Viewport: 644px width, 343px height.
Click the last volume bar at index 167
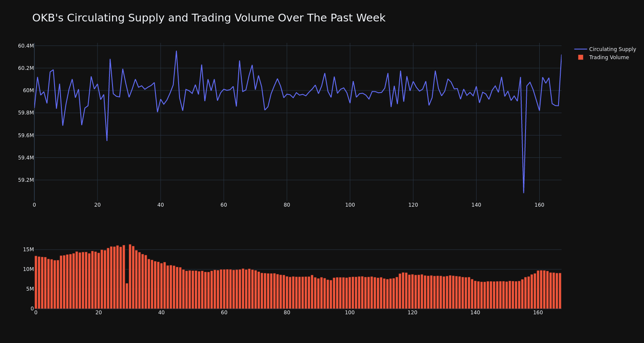tap(560, 291)
